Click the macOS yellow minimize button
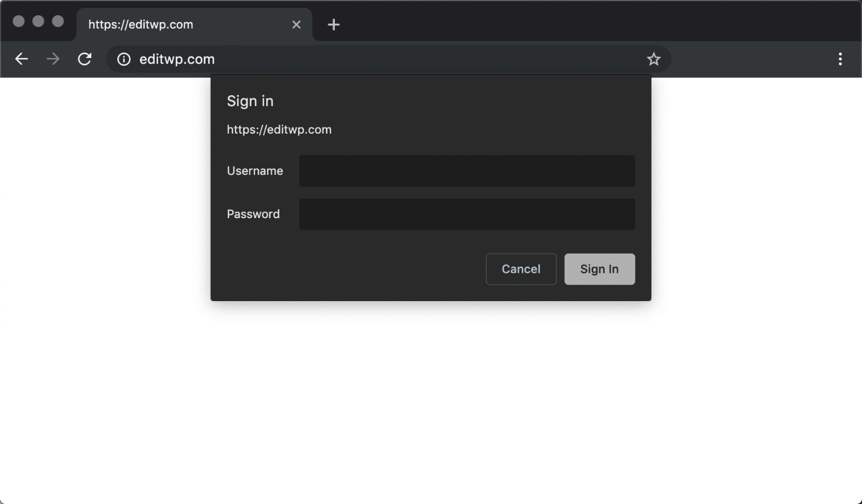The width and height of the screenshot is (862, 504). (38, 21)
